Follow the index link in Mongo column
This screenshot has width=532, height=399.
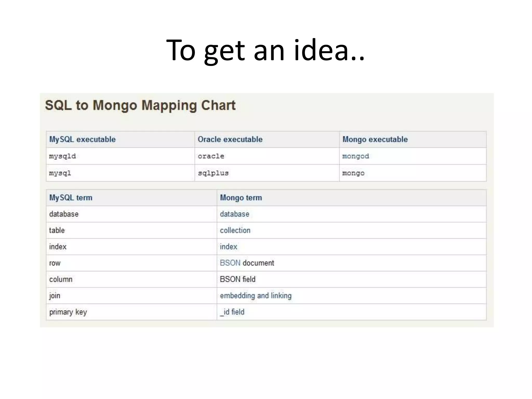pyautogui.click(x=228, y=247)
